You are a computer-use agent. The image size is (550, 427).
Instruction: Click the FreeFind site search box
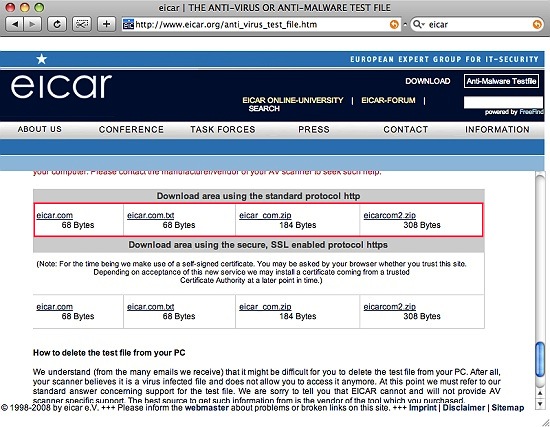[503, 102]
